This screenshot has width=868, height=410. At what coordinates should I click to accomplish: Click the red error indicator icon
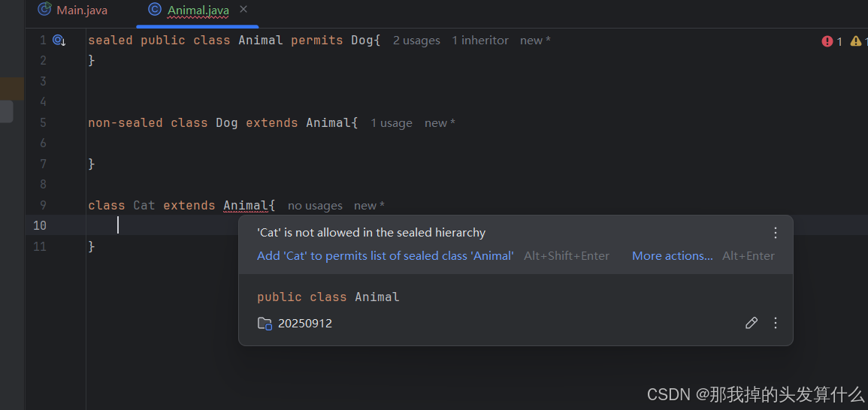(x=827, y=41)
